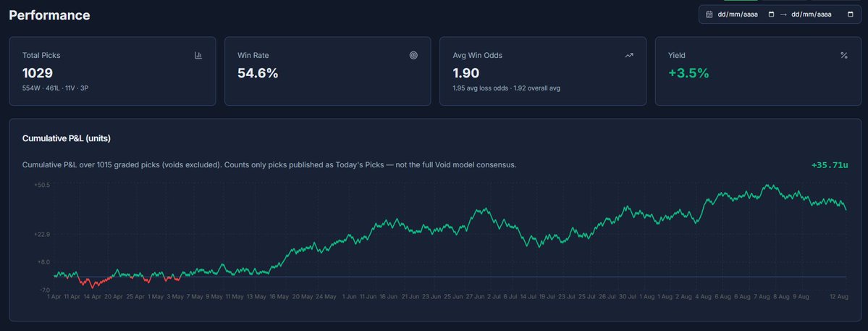The height and width of the screenshot is (331, 868).
Task: Click the chart description about 1015 graded picks
Action: click(x=269, y=165)
